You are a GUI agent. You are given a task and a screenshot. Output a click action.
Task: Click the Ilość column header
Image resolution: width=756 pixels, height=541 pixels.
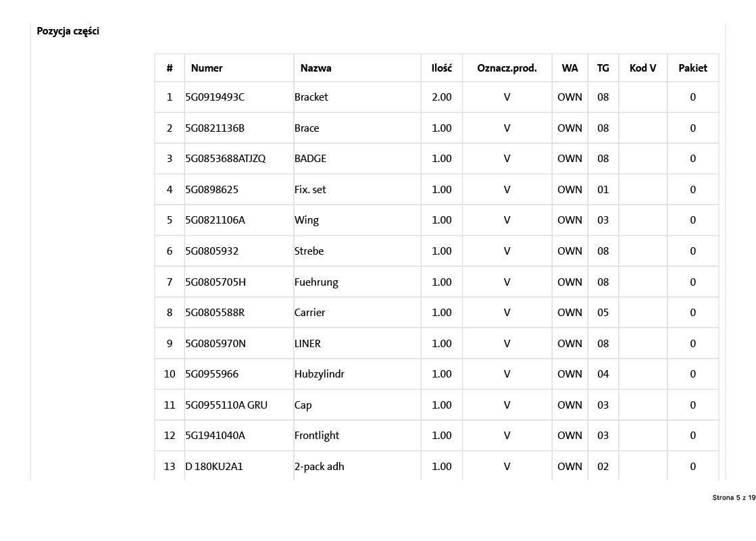(442, 68)
